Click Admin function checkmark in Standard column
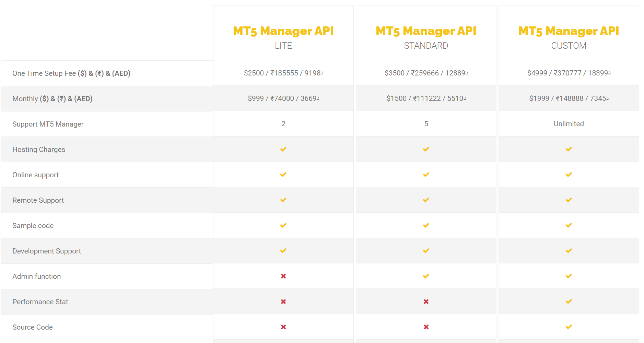 [426, 276]
